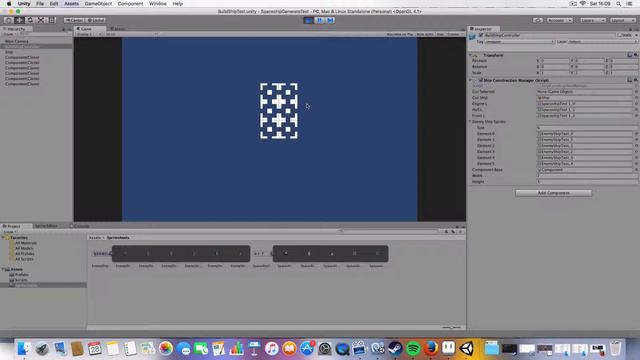Open Hierarchy Create dropdown button

point(9,34)
